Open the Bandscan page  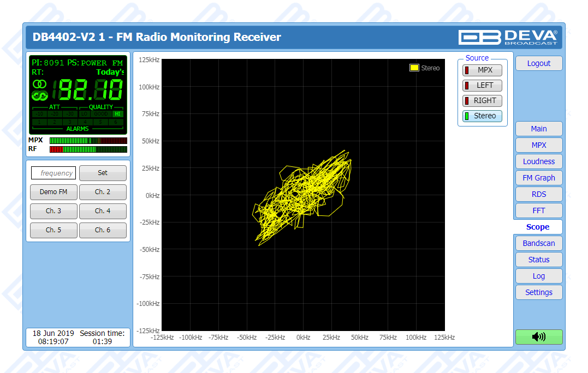[x=538, y=244]
